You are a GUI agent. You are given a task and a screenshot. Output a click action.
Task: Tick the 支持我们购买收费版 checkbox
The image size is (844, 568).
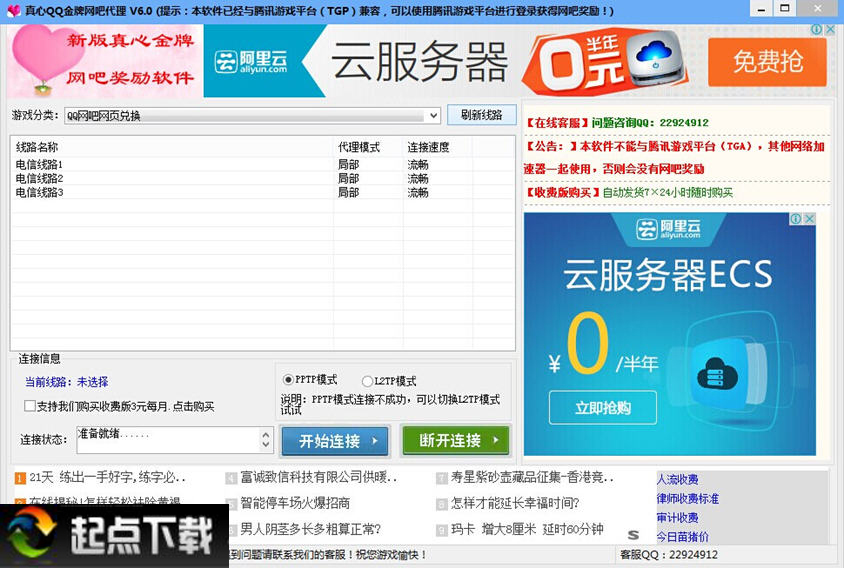(x=30, y=406)
